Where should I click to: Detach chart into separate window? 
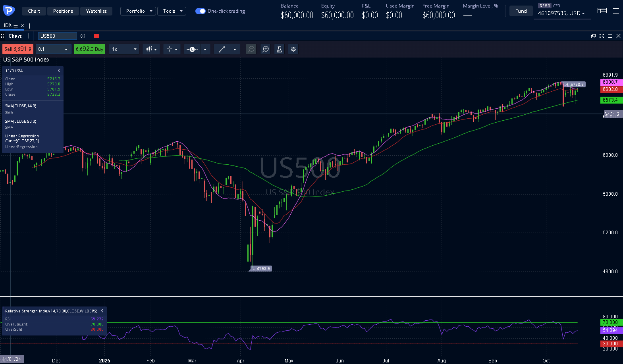(x=593, y=36)
